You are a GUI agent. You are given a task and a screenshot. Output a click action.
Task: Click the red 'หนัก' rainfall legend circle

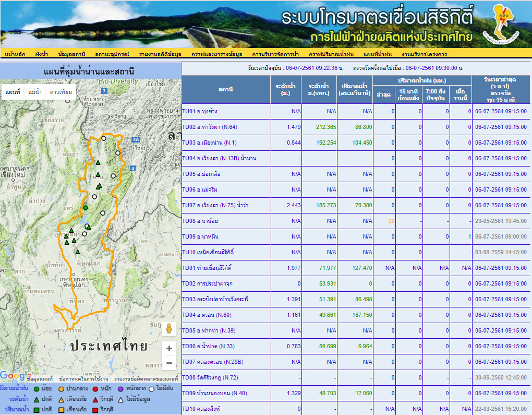(95, 389)
